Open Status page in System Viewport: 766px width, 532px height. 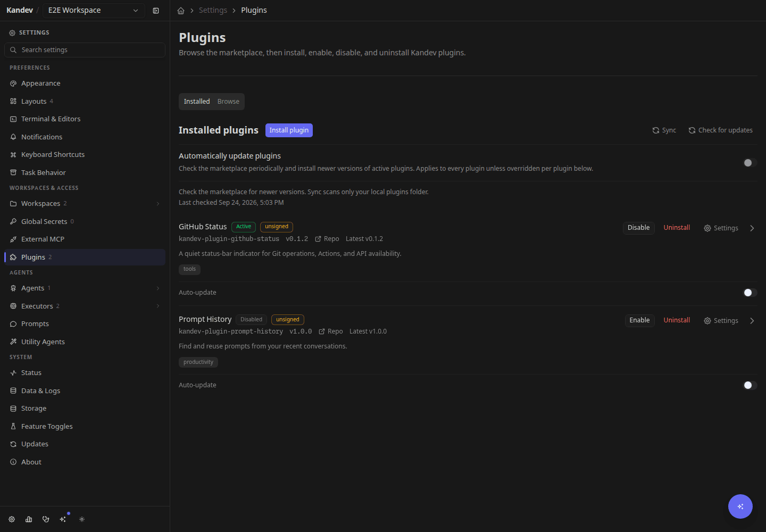click(85, 373)
